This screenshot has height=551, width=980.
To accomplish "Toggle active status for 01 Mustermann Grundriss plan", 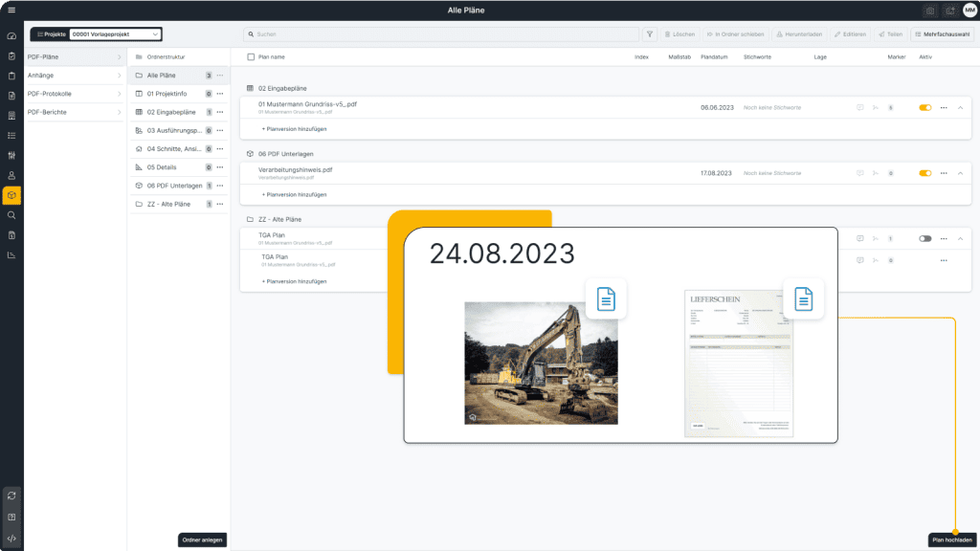I will 924,107.
